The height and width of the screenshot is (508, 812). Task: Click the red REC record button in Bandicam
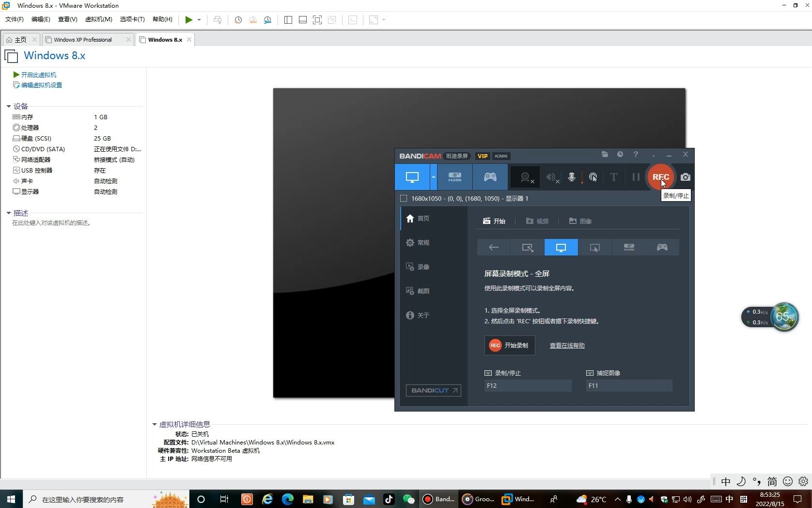(660, 177)
